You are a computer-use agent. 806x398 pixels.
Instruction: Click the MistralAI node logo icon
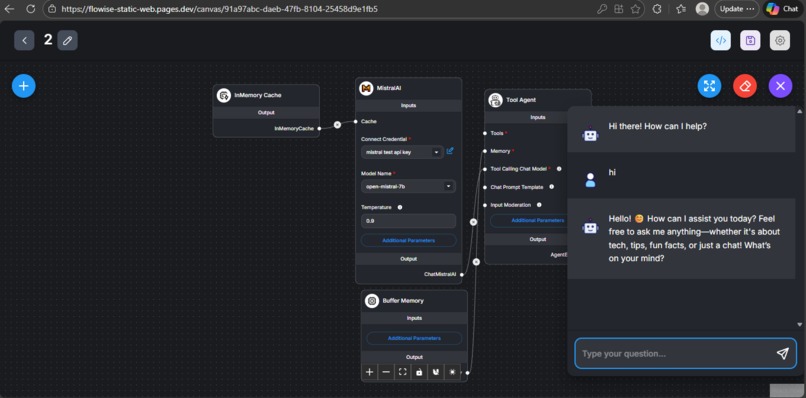coord(366,88)
